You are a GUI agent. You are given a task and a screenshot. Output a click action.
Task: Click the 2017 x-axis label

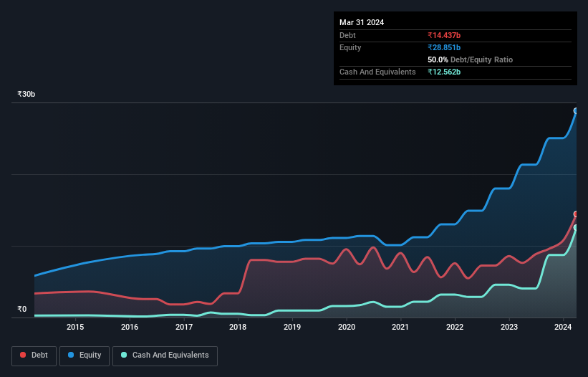[184, 327]
